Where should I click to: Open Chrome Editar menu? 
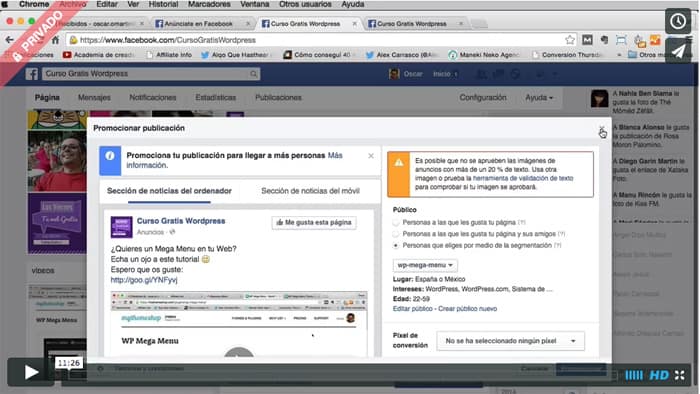(107, 4)
